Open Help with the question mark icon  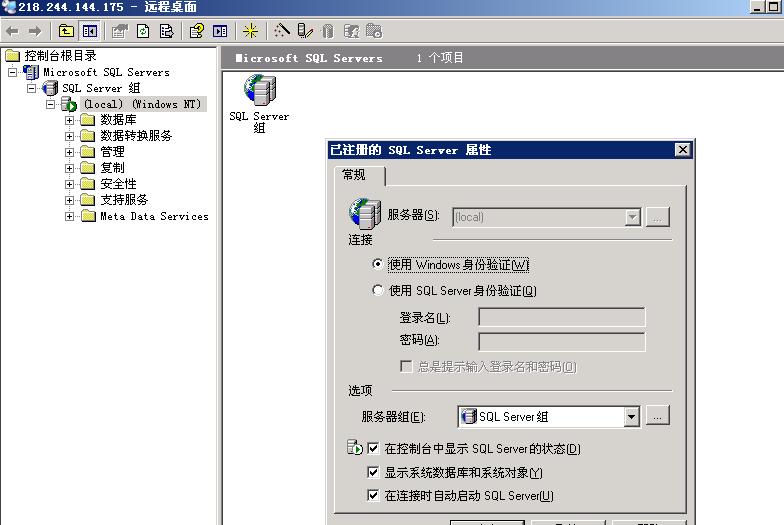coord(196,31)
